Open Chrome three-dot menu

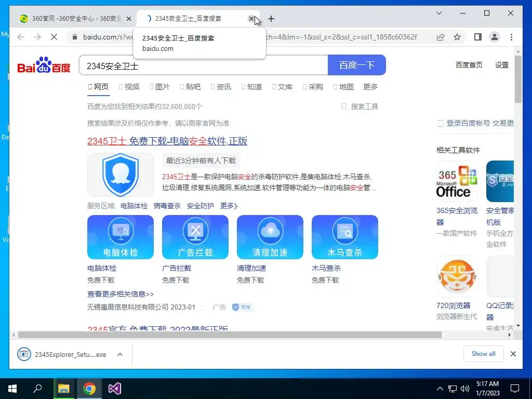click(x=511, y=37)
